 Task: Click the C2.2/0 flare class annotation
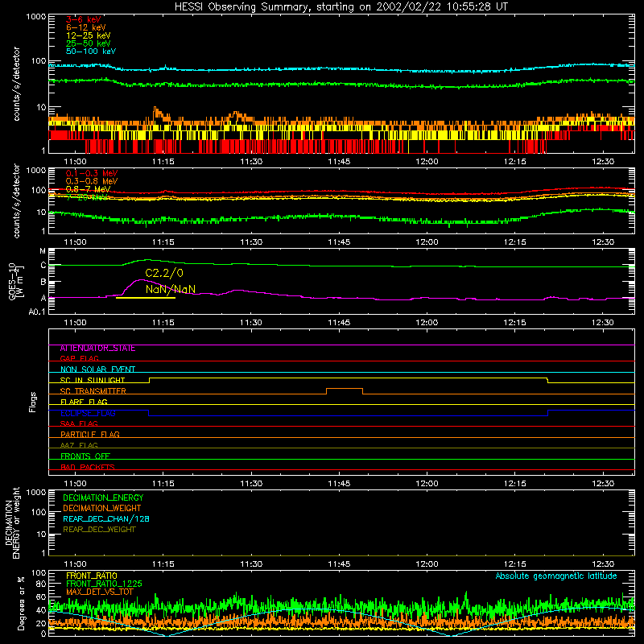point(164,273)
